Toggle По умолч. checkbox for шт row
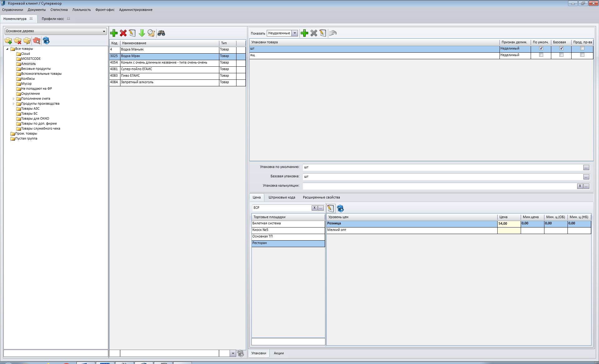 coord(541,48)
